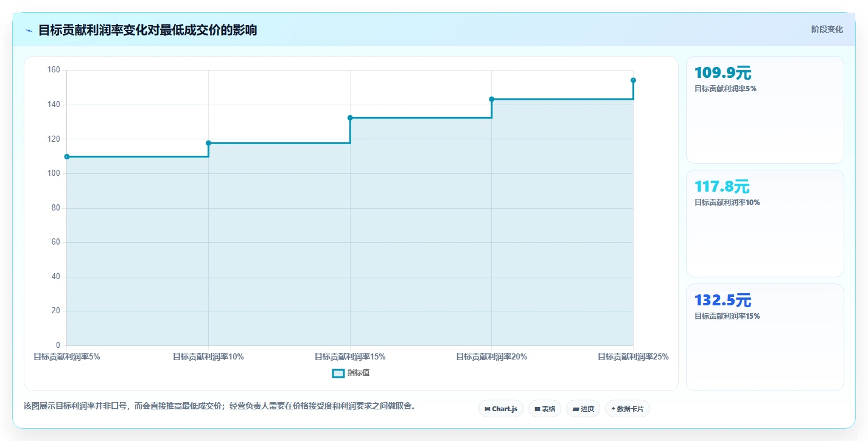The height and width of the screenshot is (441, 868).
Task: Click the chart description text below the chart
Action: tap(220, 406)
